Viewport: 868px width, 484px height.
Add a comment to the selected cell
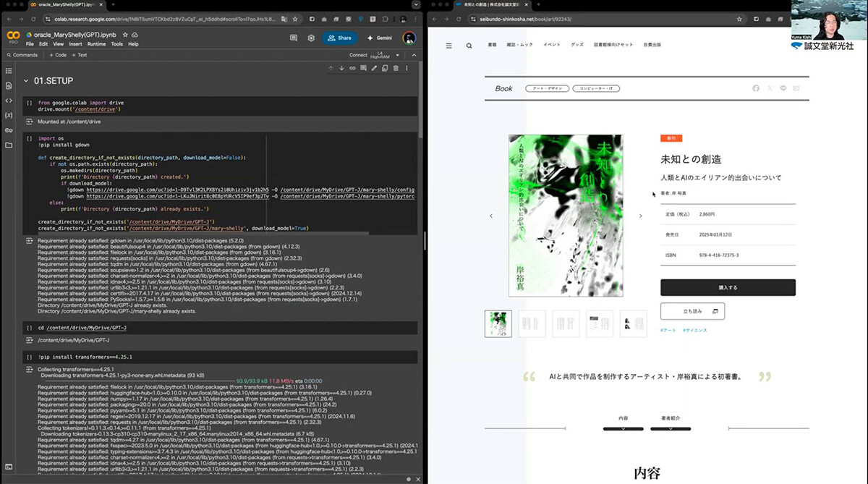pyautogui.click(x=363, y=68)
